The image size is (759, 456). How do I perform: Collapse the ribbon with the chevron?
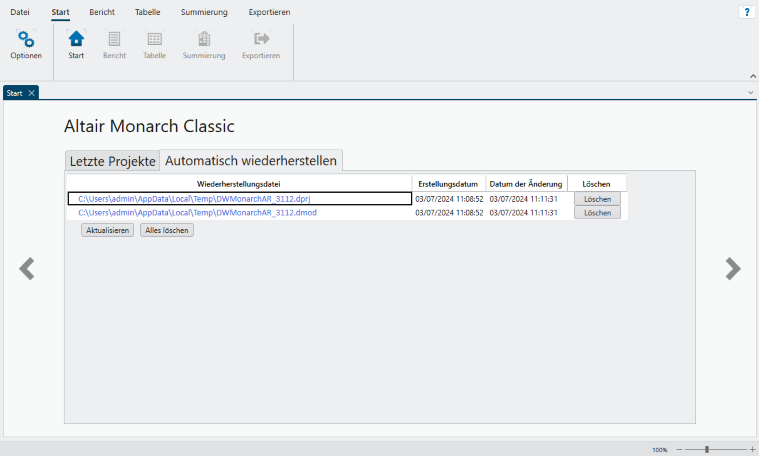[752, 76]
